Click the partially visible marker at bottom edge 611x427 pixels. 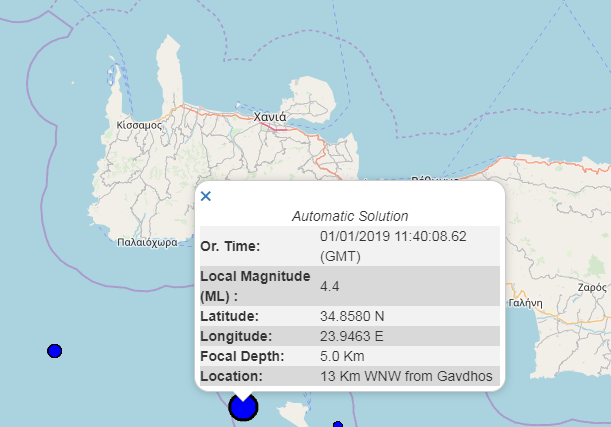tap(338, 424)
